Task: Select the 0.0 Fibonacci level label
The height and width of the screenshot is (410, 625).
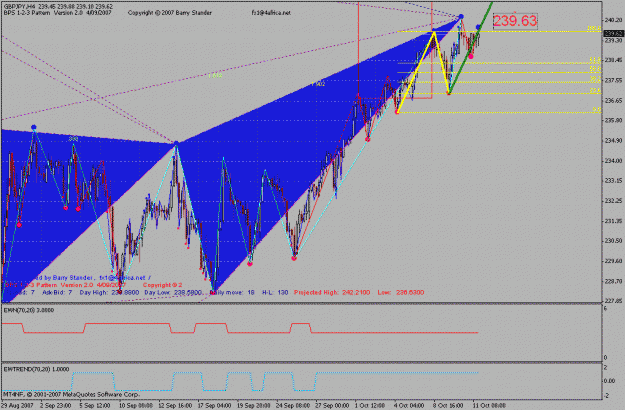Action: pyautogui.click(x=597, y=110)
